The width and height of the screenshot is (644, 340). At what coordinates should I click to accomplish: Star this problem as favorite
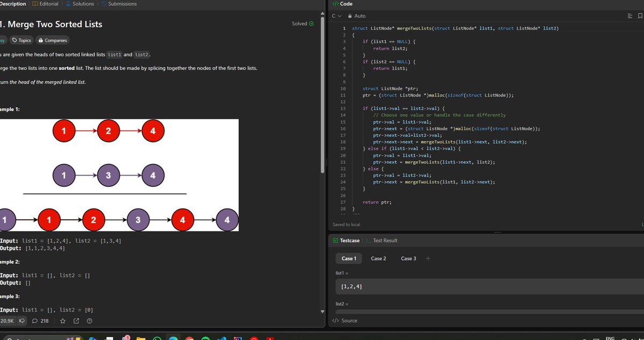tap(63, 321)
